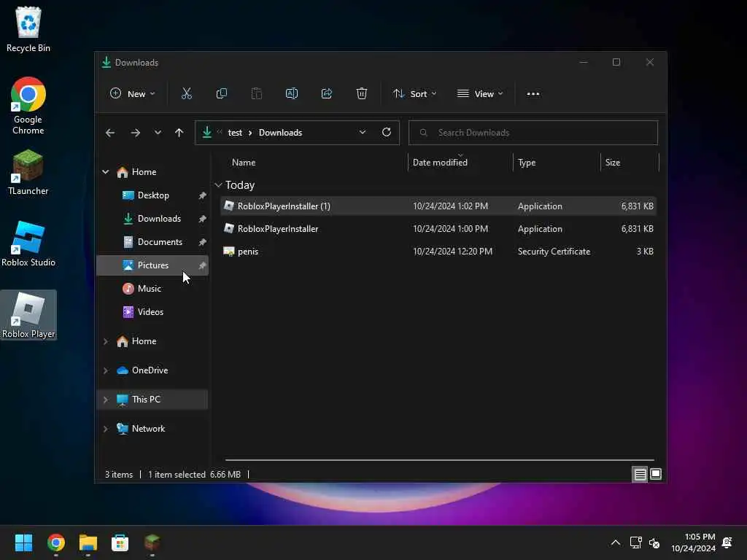Switch to large thumbnails view icon
The height and width of the screenshot is (560, 747).
pos(656,474)
